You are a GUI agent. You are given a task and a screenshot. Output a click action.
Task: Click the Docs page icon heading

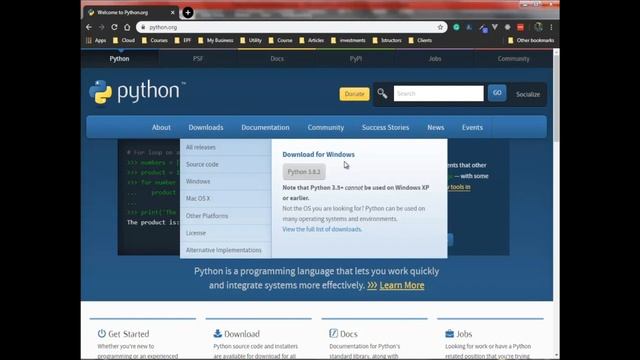pos(333,333)
